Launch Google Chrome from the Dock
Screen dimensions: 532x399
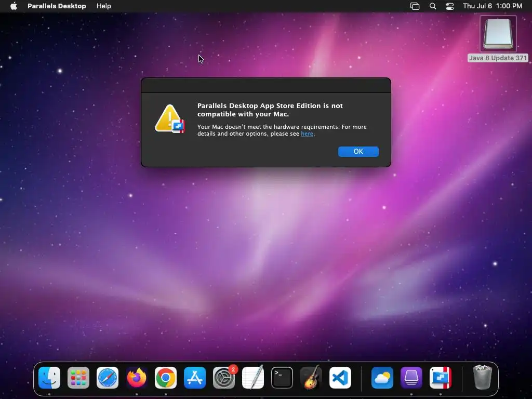click(166, 378)
